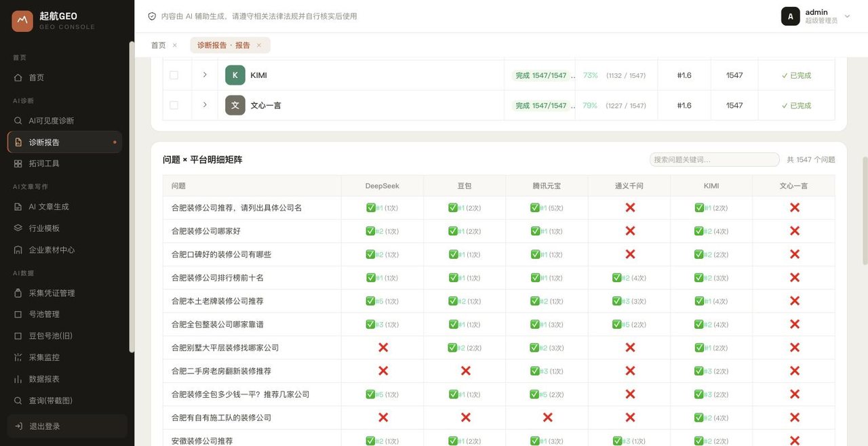
Task: Check the KIMI row checkbox
Action: (x=174, y=75)
